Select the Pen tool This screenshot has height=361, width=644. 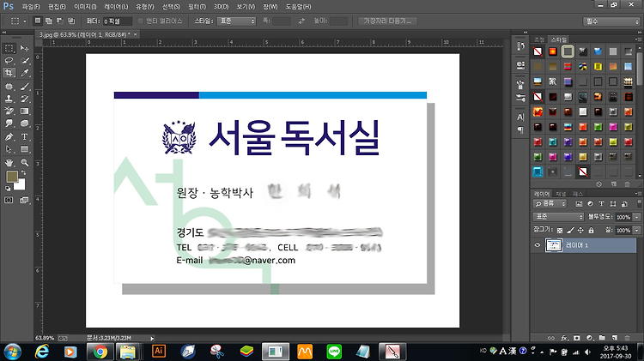tap(9, 137)
